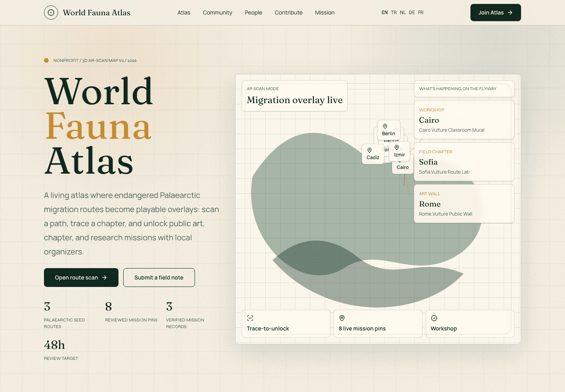Click the arrow icon in Open route scan
This screenshot has height=392, width=565.
[x=104, y=278]
